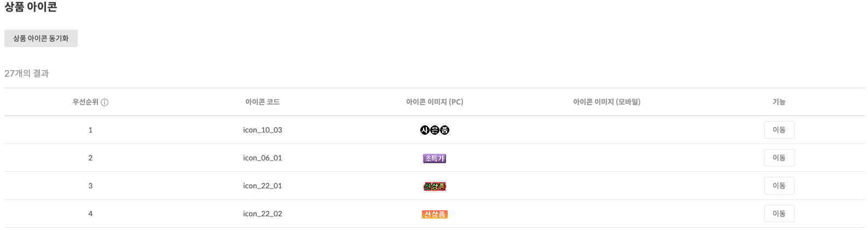Click the orange 신상품 icon_22_02 image
This screenshot has width=868, height=230.
coord(435,214)
